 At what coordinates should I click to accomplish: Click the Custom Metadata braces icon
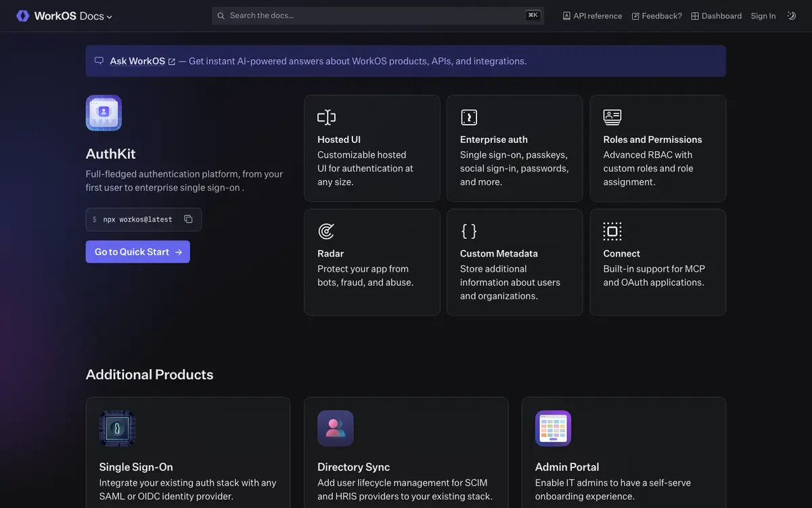(469, 231)
